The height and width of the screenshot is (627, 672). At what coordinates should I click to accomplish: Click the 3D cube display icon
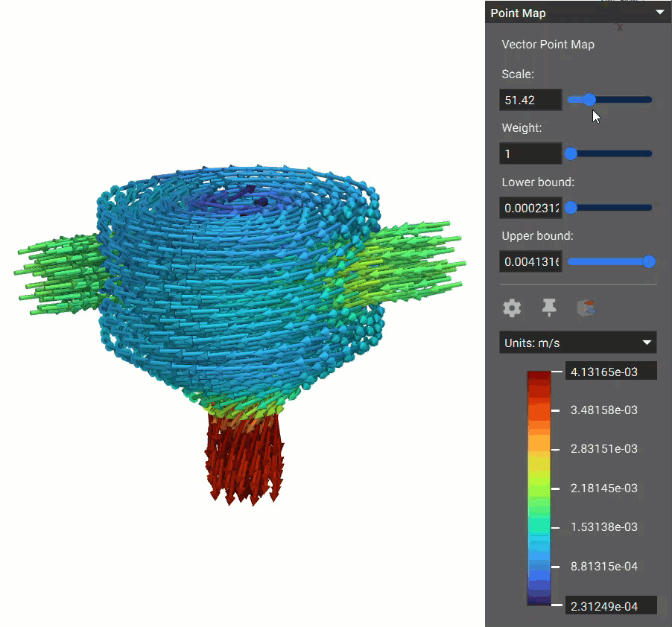click(586, 308)
